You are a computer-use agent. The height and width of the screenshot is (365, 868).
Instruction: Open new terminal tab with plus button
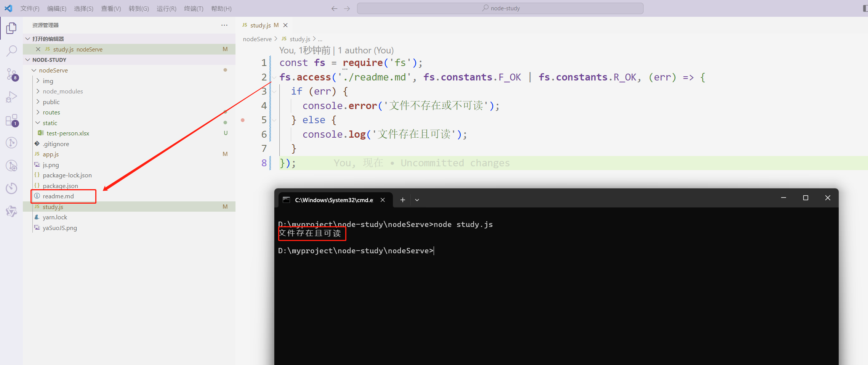tap(402, 200)
